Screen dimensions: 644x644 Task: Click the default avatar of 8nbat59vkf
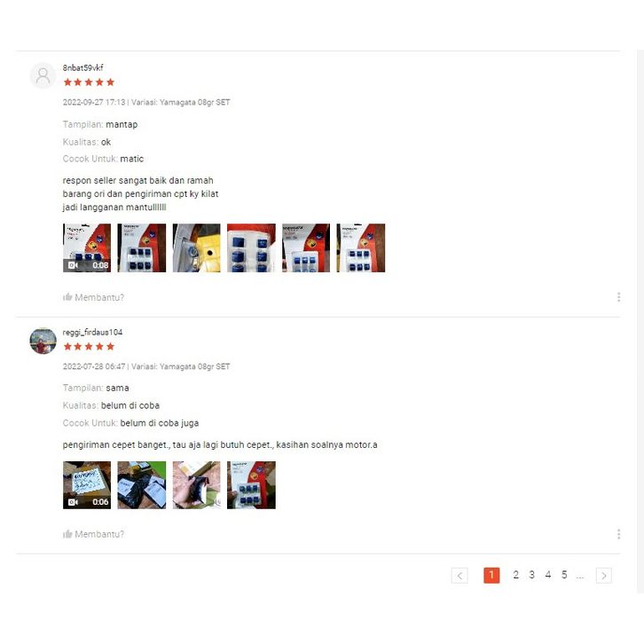43,75
